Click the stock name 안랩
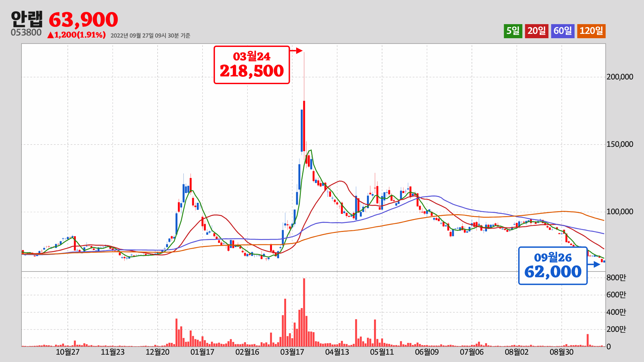Viewport: 644px width, 362px height. point(27,19)
